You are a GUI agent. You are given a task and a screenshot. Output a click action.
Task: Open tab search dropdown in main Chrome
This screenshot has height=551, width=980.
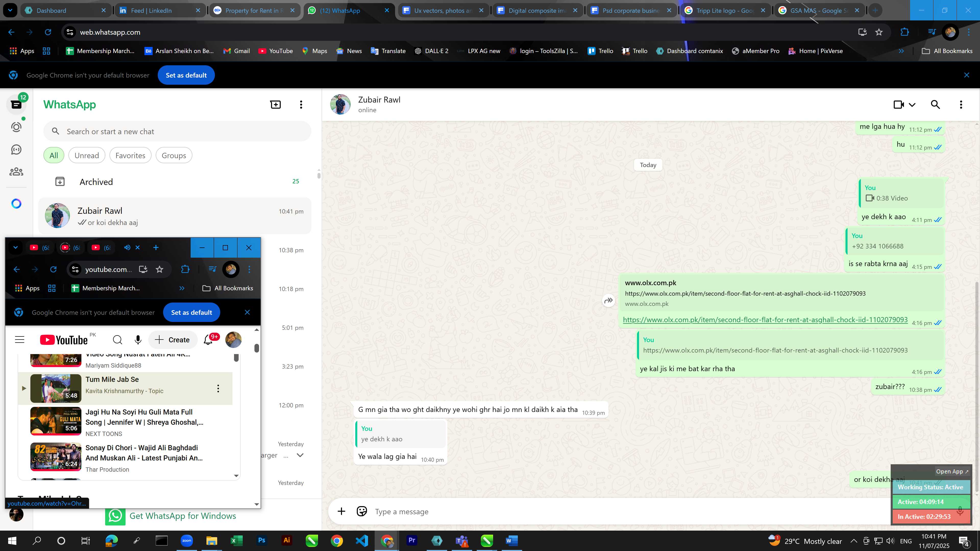click(10, 11)
